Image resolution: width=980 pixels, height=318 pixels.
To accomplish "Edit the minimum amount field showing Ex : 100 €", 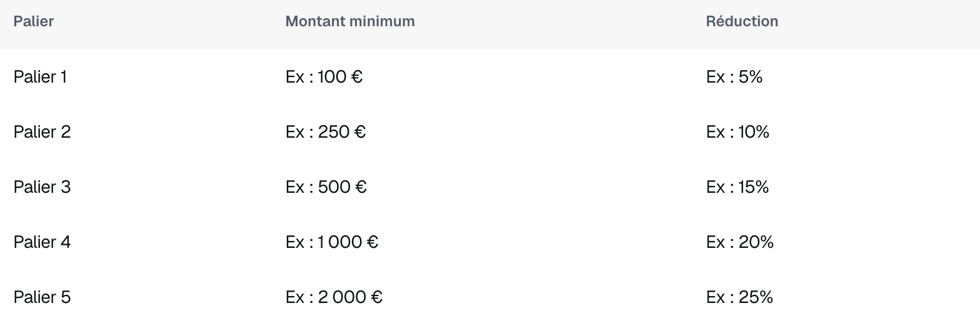I will click(x=324, y=77).
